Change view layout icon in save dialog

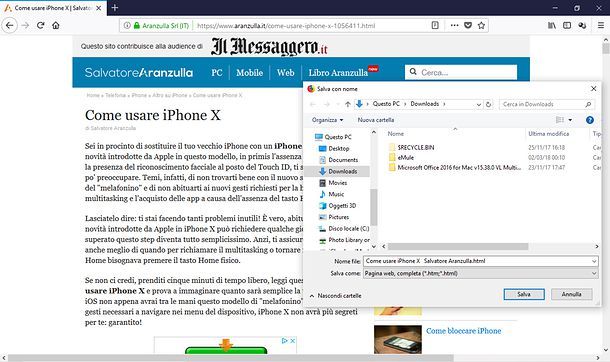point(560,120)
